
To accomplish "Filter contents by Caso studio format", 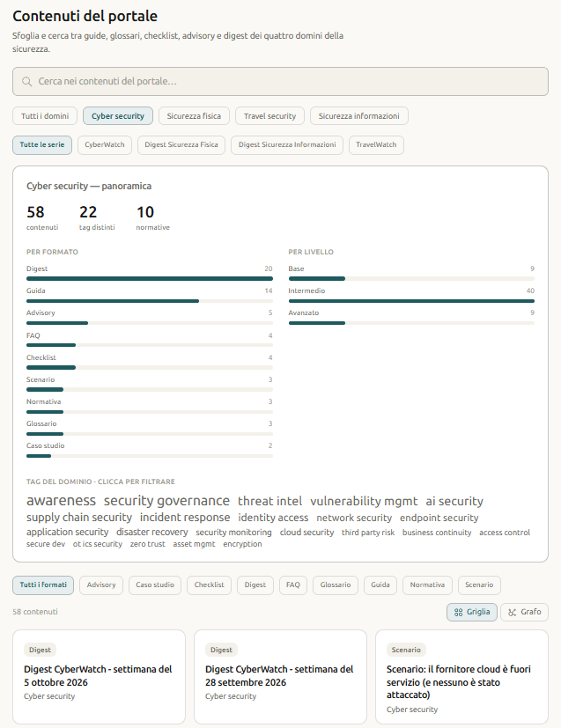I will [155, 585].
